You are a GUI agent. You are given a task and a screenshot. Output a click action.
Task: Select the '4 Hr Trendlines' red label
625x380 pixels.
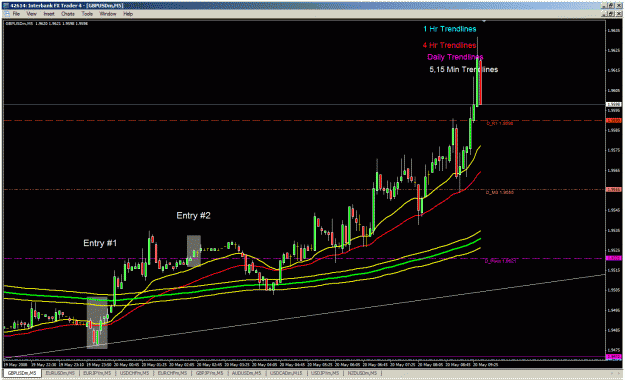449,45
